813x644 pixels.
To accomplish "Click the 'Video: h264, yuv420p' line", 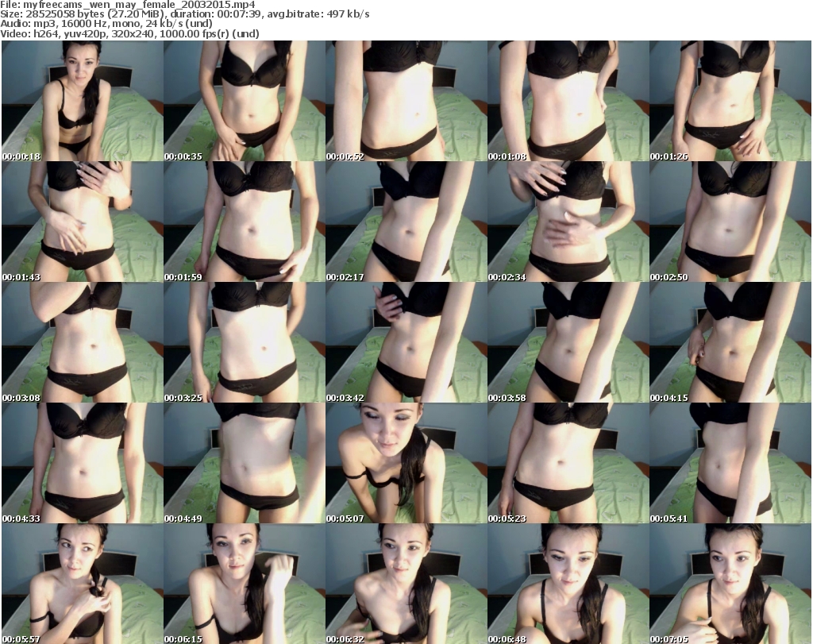I will [129, 33].
